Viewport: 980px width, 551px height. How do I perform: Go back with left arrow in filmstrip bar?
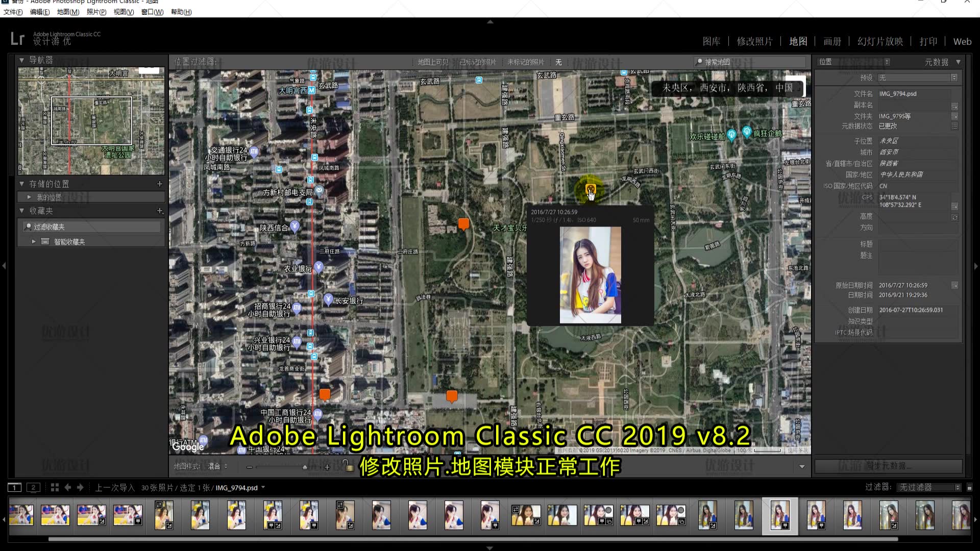click(x=67, y=487)
